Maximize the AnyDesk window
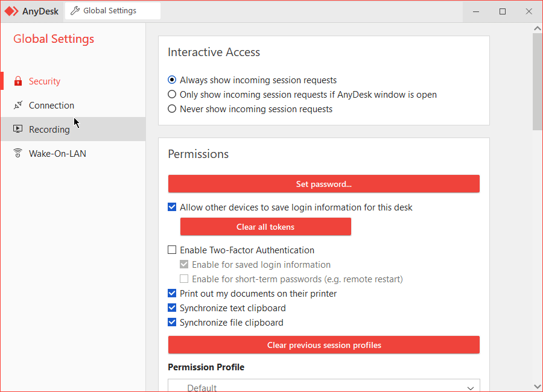Screen dimensions: 543x392 click(x=503, y=11)
